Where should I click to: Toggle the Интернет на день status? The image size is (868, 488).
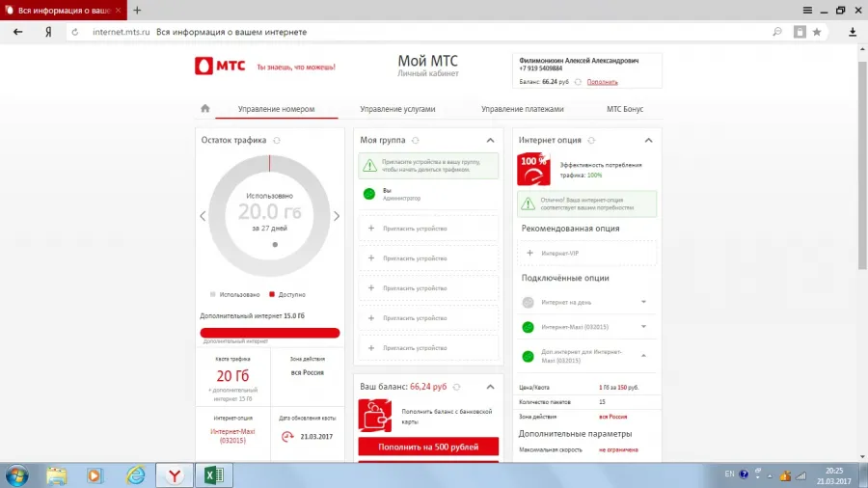tap(529, 302)
